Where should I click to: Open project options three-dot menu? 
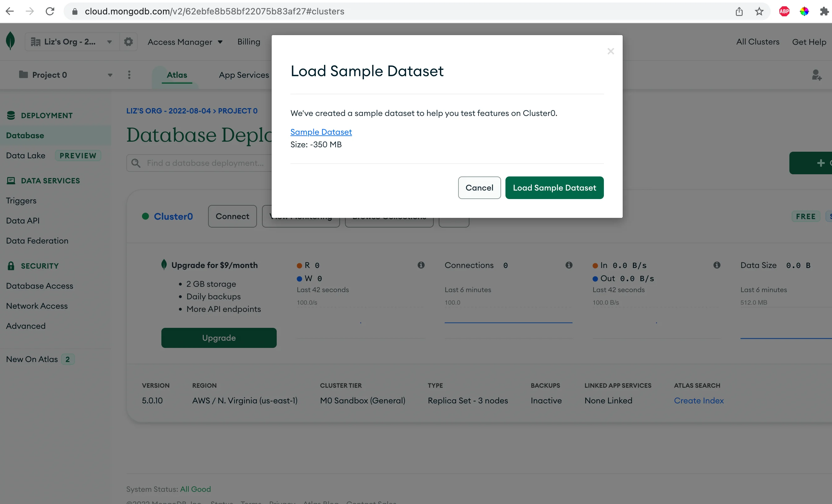[x=129, y=75]
